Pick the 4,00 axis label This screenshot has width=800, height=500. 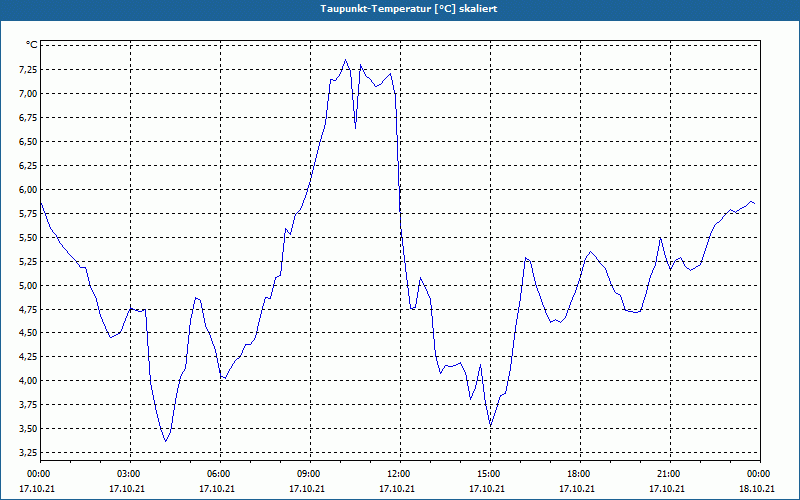pos(28,380)
